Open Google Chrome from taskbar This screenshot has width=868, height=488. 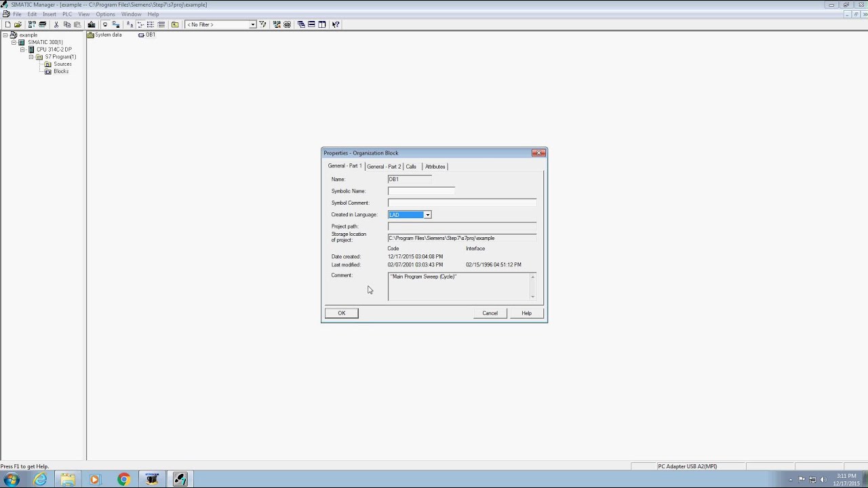pos(123,480)
